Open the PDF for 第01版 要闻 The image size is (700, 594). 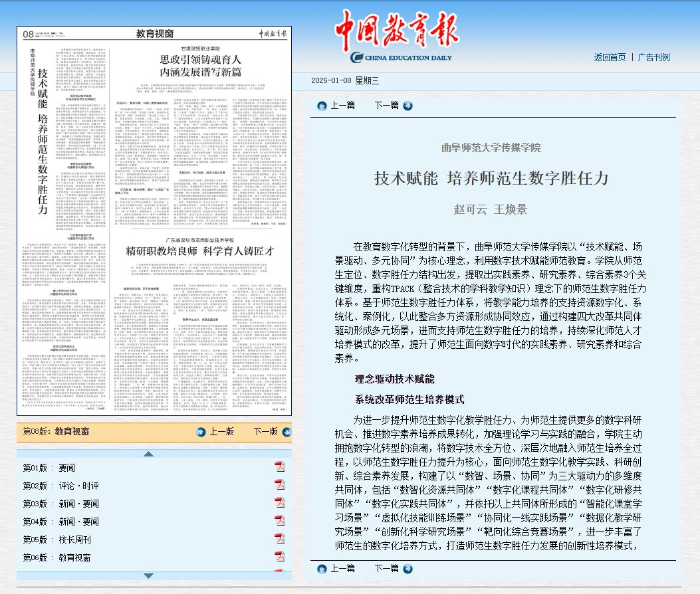click(280, 467)
